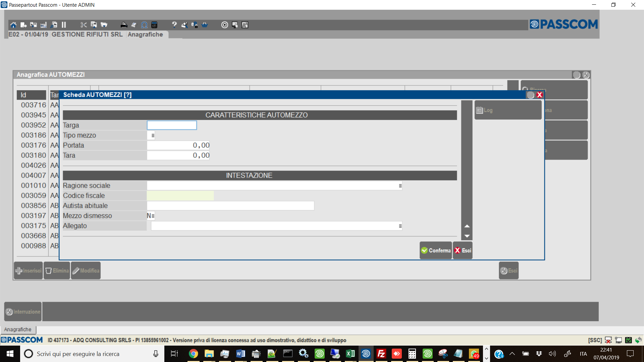The height and width of the screenshot is (362, 644).
Task: Click the scissors cut icon
Action: 84,25
